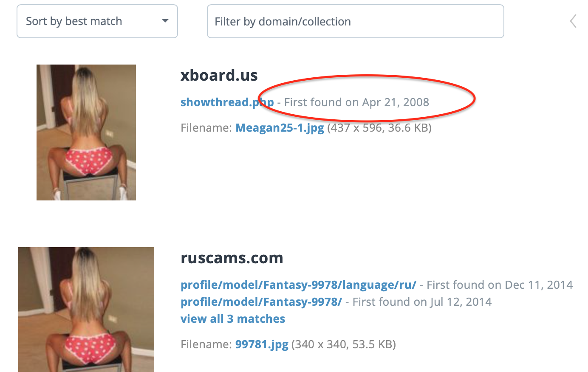Select the xboard.us domain heading
Image resolution: width=588 pixels, height=372 pixels.
[219, 75]
